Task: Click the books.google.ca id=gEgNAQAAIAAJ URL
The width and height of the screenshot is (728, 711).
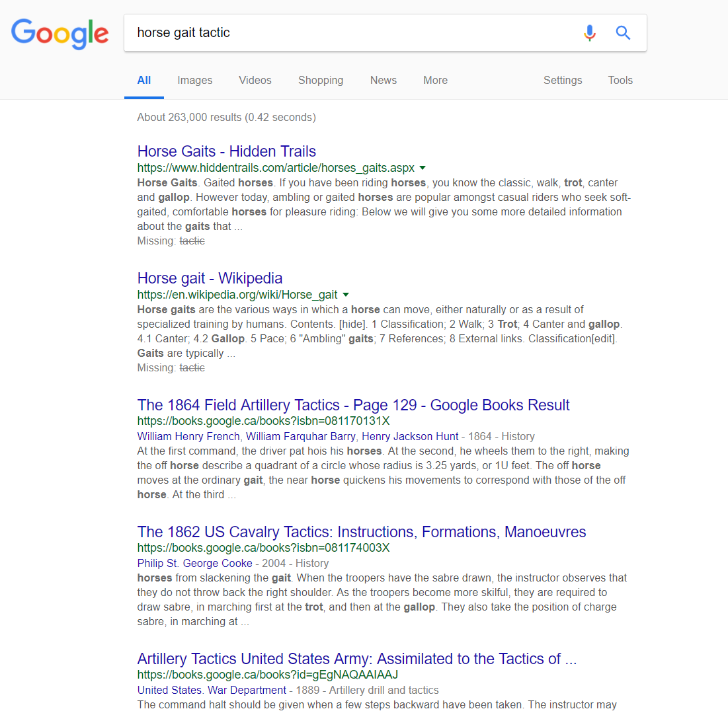Action: [x=267, y=675]
